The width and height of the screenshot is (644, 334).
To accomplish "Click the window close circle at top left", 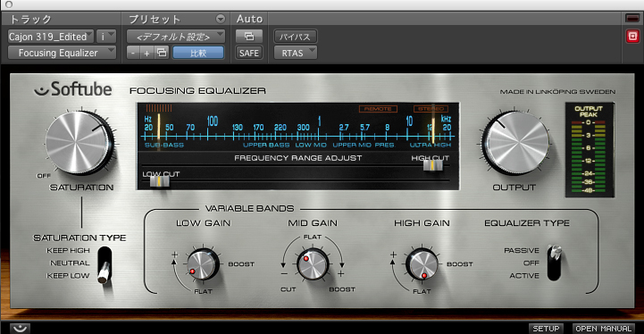I will pos(9,4).
